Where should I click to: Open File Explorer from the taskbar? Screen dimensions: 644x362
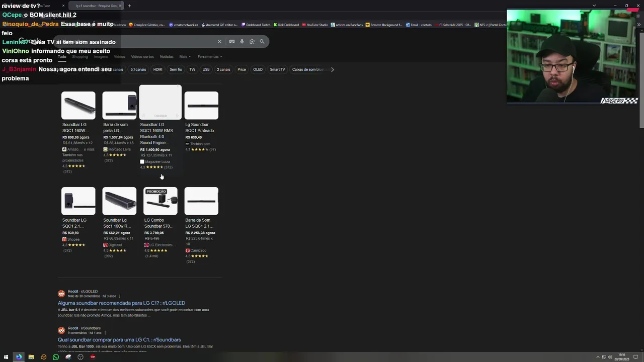[31, 357]
